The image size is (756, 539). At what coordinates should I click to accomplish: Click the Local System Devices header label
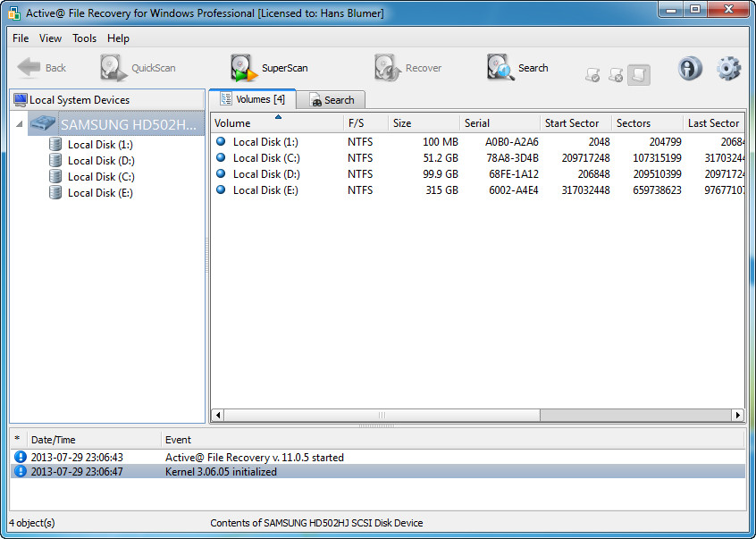click(80, 100)
